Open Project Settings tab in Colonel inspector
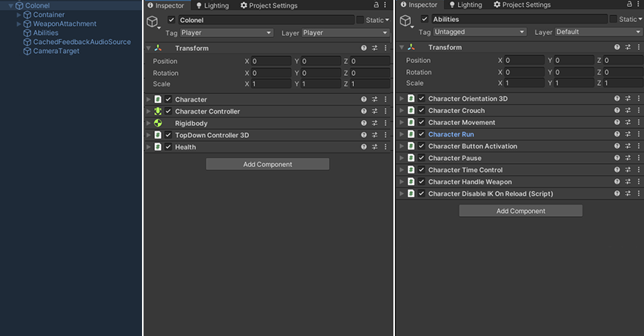The image size is (644, 336). tap(269, 5)
